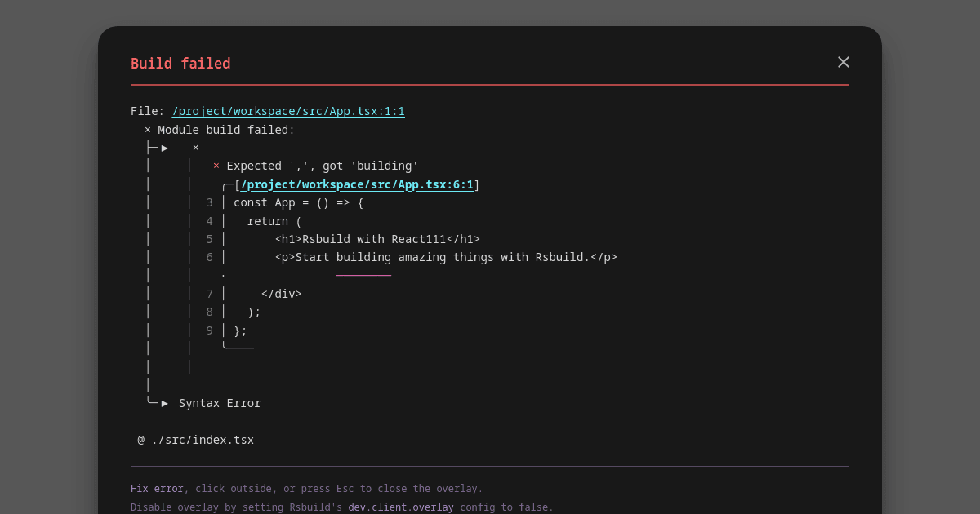980x514 pixels.
Task: Select the '@ ./src/index.tsx' module reference
Action: click(196, 440)
